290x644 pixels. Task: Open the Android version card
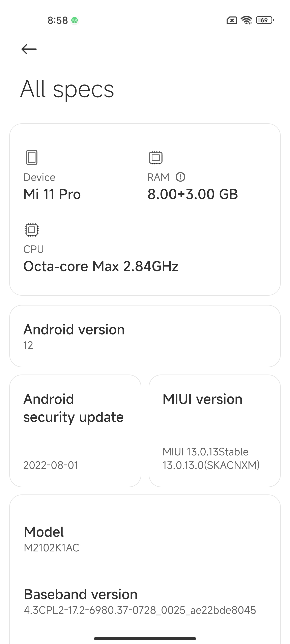pyautogui.click(x=145, y=336)
